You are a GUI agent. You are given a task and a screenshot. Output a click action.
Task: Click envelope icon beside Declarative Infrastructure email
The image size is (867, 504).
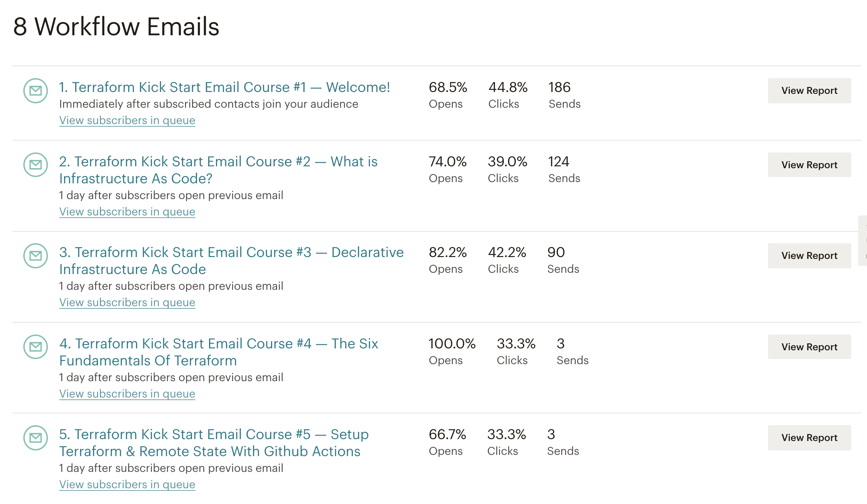coord(35,256)
